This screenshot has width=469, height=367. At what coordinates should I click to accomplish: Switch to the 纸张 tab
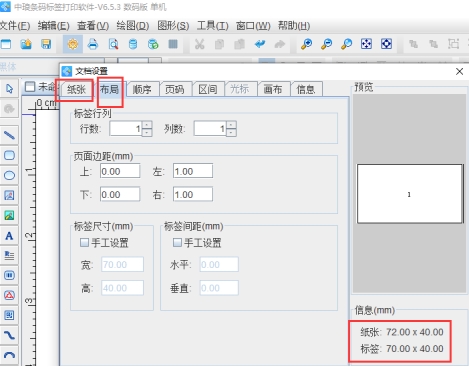[76, 89]
